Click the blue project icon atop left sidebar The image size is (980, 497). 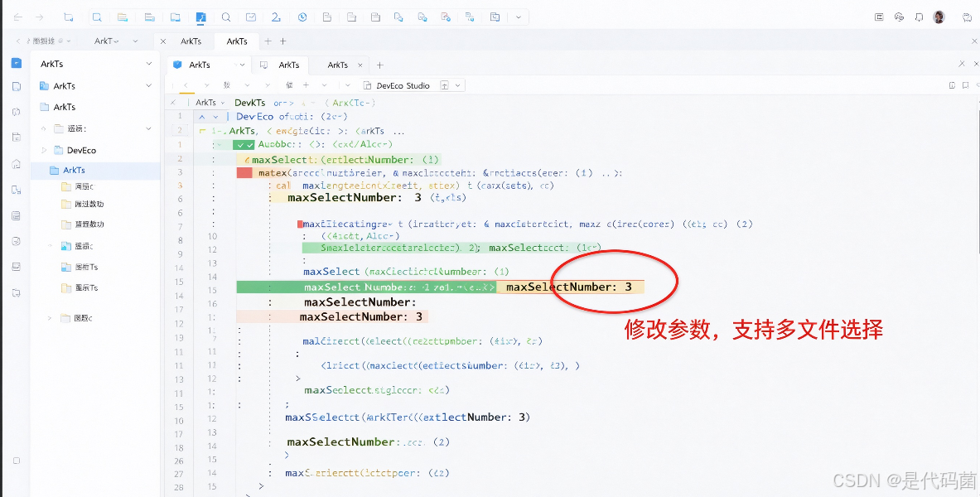coord(17,62)
